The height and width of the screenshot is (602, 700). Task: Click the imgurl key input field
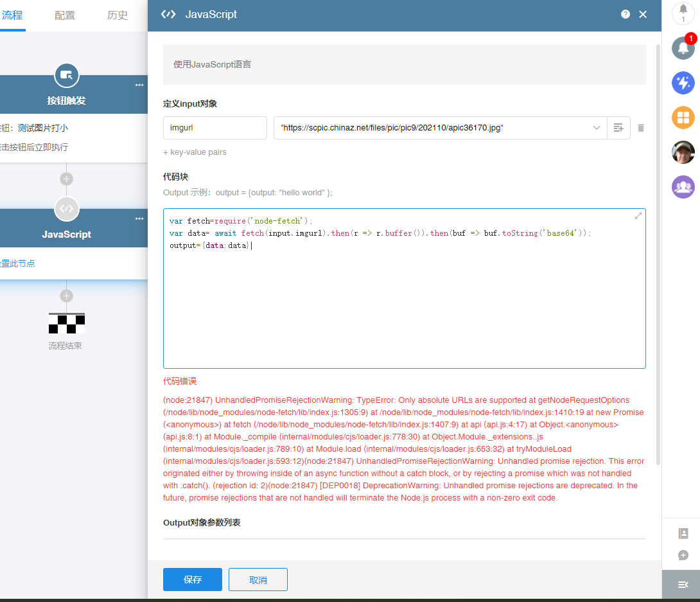pos(214,128)
